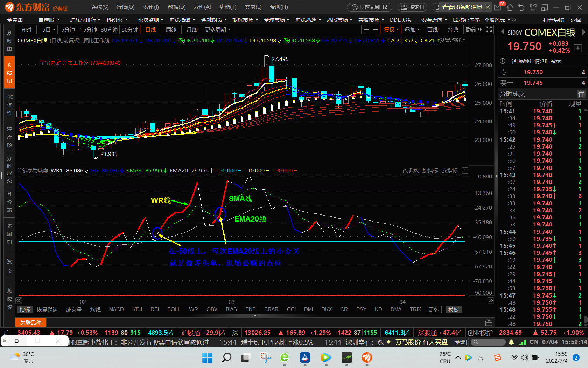Click the undo/back arrow icon in the title bar
The height and width of the screenshot is (368, 588).
(x=521, y=7)
